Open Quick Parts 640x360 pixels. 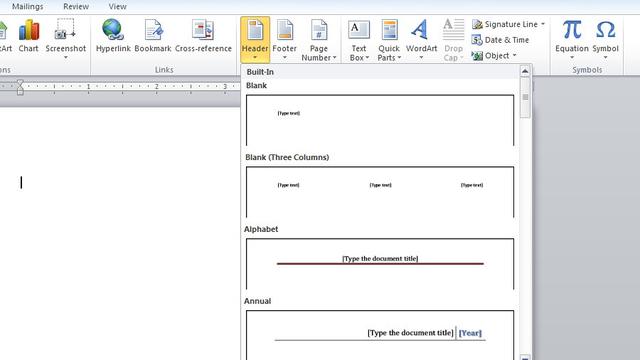click(x=389, y=40)
